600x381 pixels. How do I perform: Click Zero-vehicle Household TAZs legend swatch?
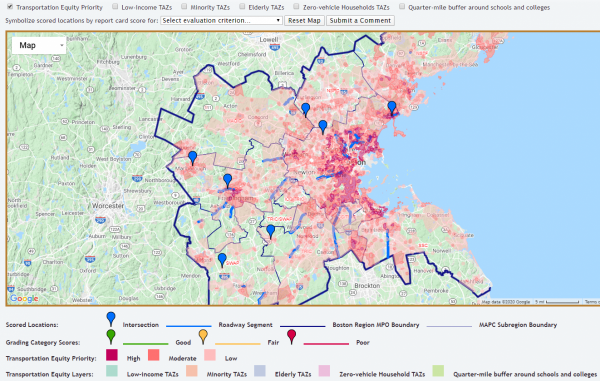(324, 371)
